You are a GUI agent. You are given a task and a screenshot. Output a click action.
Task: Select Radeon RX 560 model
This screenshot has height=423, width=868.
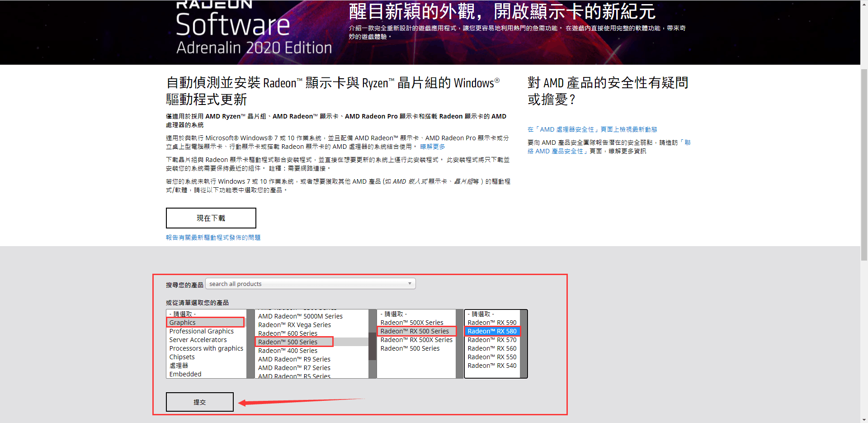point(492,348)
